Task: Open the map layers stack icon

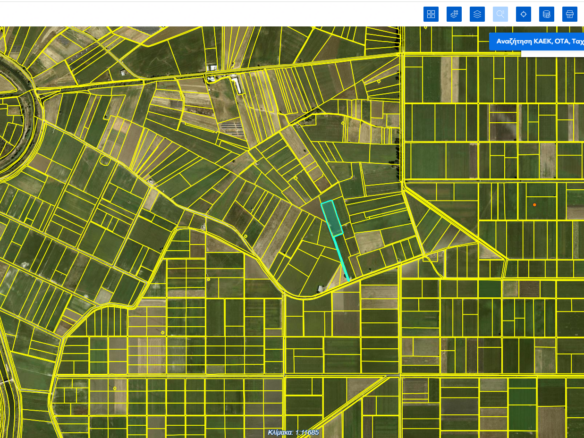Action: coord(477,14)
